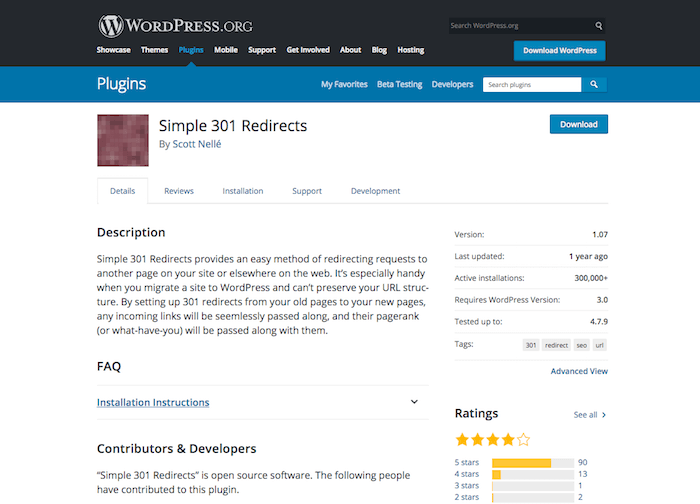Open My Favorites link
This screenshot has width=700, height=504.
point(344,84)
